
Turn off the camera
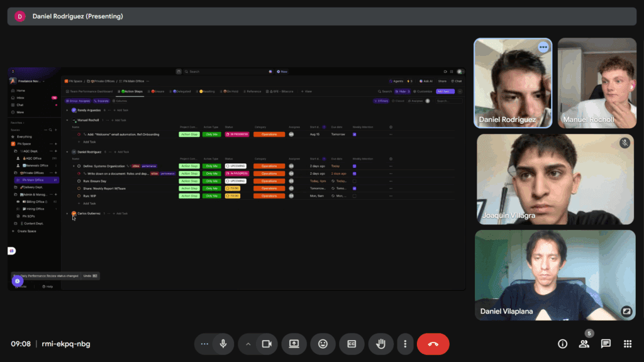point(266,344)
